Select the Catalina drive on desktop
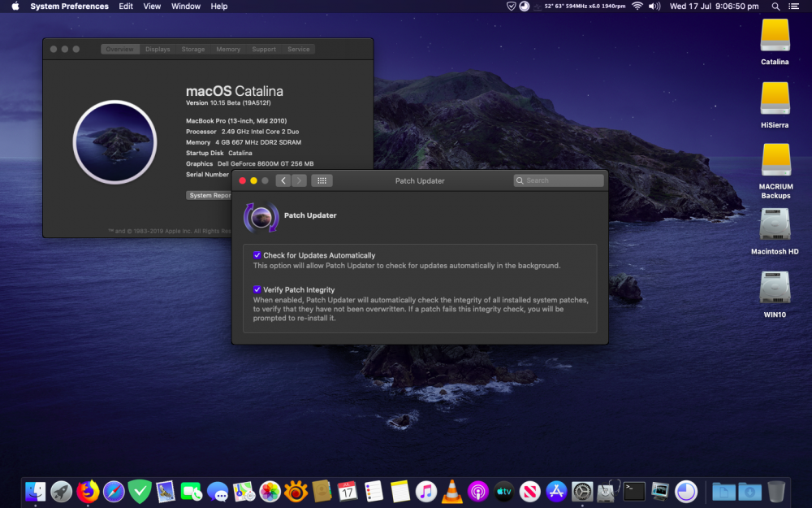Screen dimensions: 812x508 pyautogui.click(x=775, y=37)
